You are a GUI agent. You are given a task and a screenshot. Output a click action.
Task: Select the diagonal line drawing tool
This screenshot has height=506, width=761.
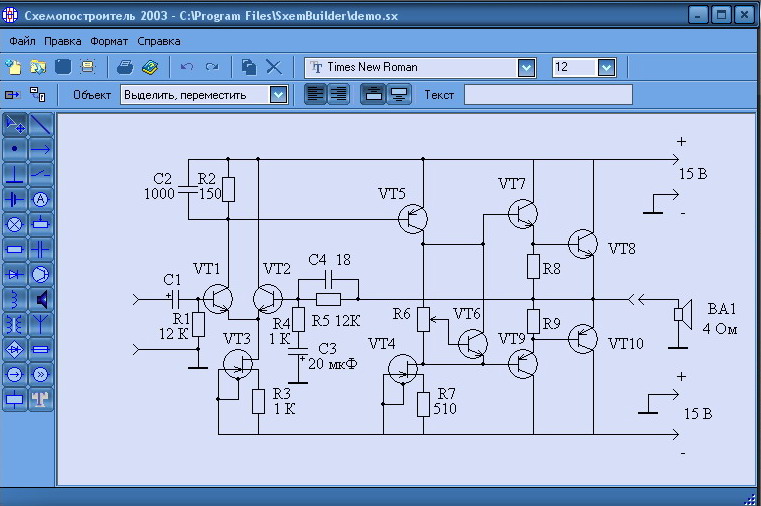[x=41, y=125]
